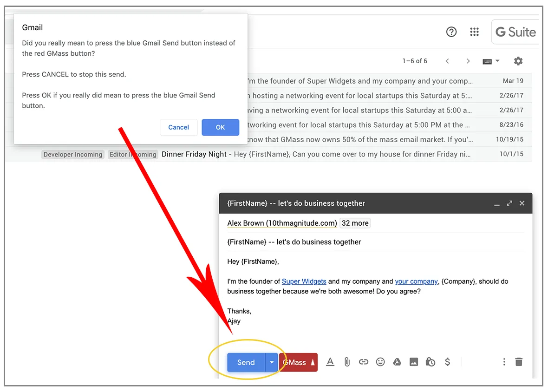The height and width of the screenshot is (392, 548).
Task: Select Alex Brown recipient chip
Action: tap(282, 223)
